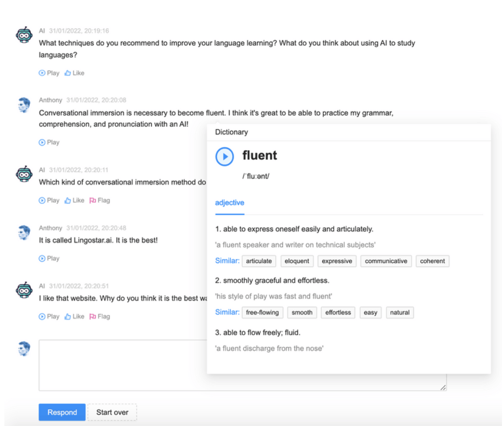Click the similar word smooth
The image size is (504, 426).
pyautogui.click(x=302, y=313)
